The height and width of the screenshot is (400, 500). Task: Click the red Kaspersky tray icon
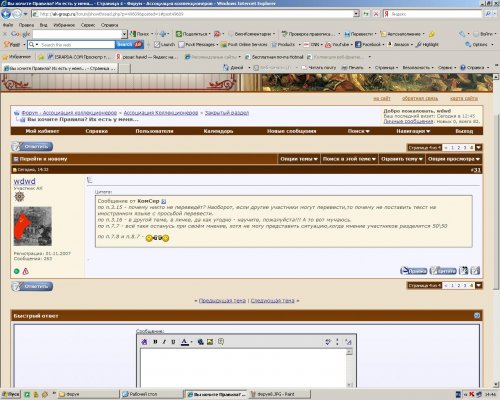click(x=472, y=394)
